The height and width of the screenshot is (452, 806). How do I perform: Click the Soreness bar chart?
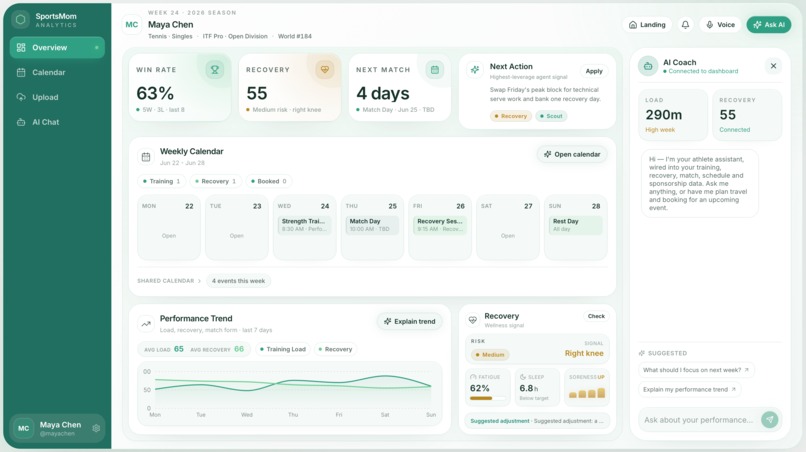[x=587, y=393]
